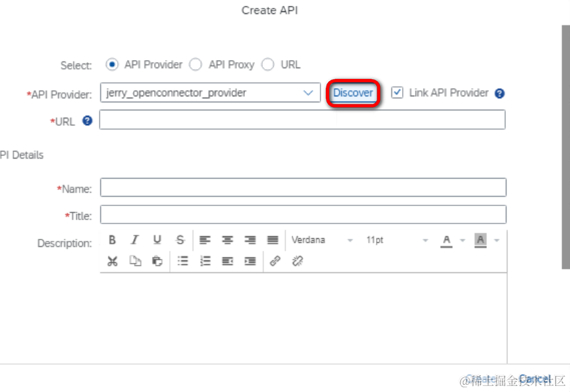Toggle italic formatting in Description toolbar
The width and height of the screenshot is (570, 392).
pyautogui.click(x=134, y=239)
